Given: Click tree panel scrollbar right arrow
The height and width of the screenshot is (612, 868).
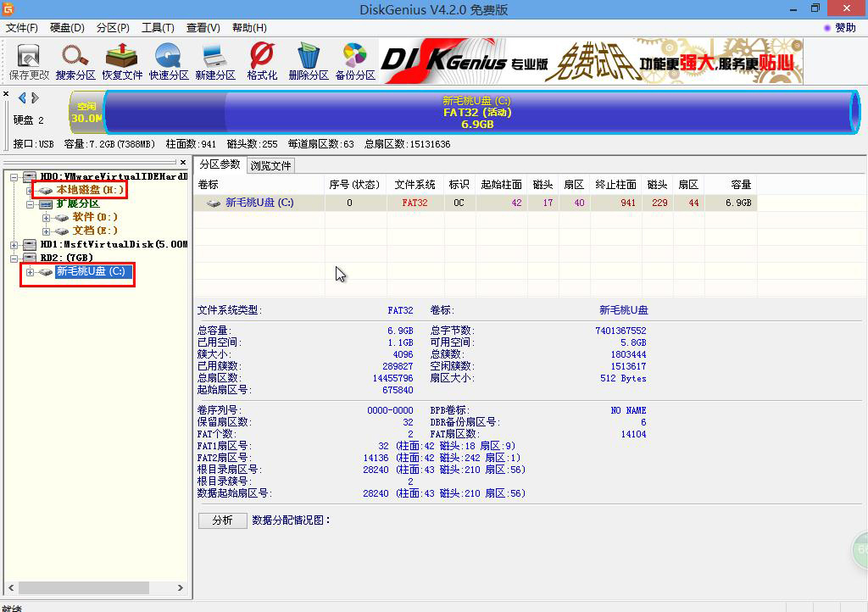Looking at the screenshot, I should [181, 587].
